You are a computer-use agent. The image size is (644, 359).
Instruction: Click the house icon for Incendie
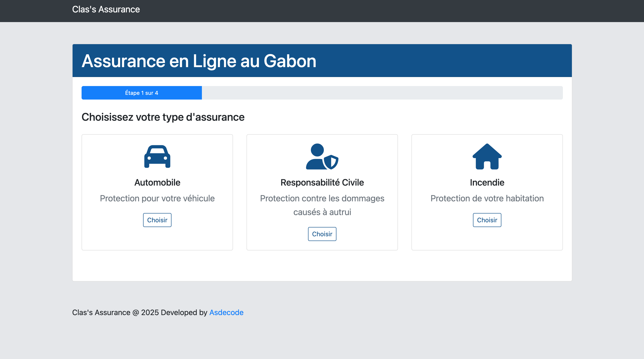[487, 156]
